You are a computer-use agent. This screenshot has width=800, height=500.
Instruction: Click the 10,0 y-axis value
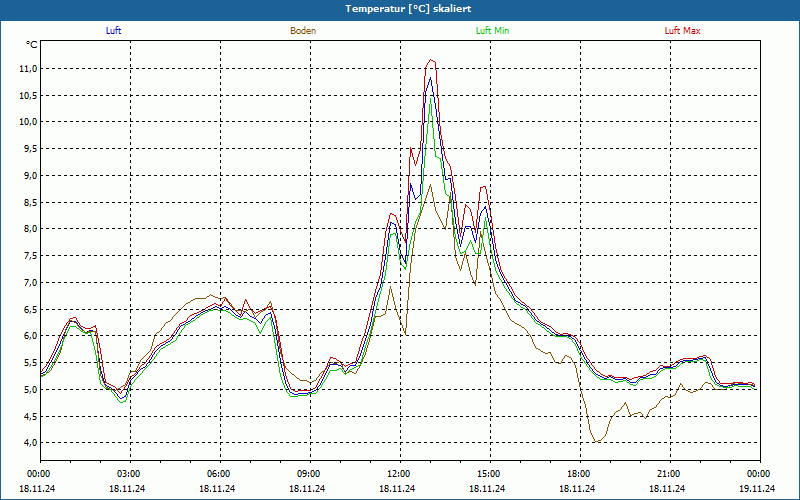(28, 122)
